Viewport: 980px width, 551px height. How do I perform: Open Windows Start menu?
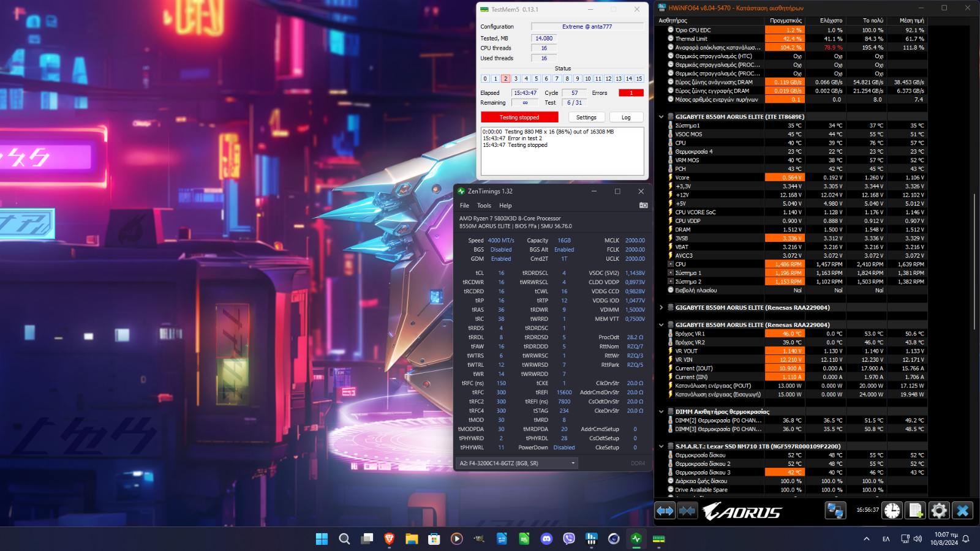click(322, 539)
